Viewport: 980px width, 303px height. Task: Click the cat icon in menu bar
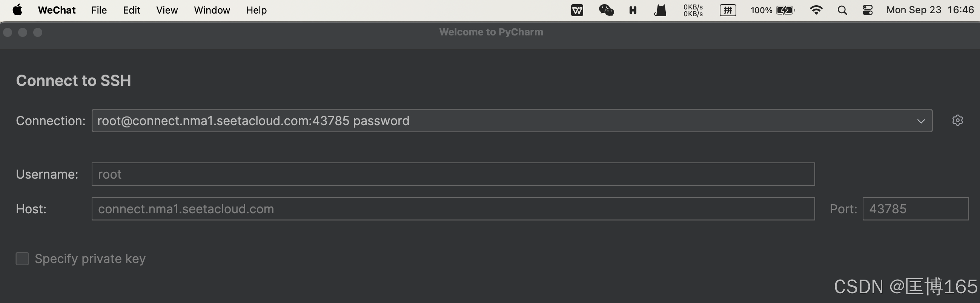660,10
